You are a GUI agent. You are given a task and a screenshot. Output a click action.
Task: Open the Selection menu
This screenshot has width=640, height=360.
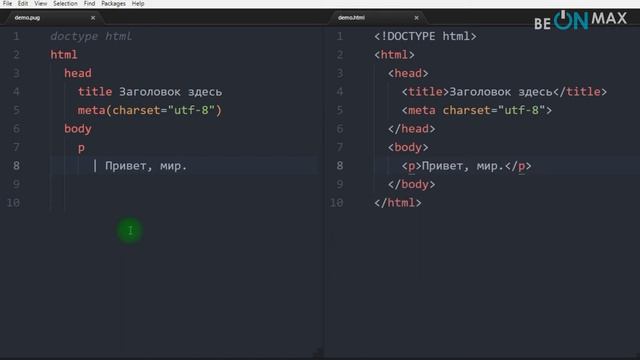click(65, 4)
